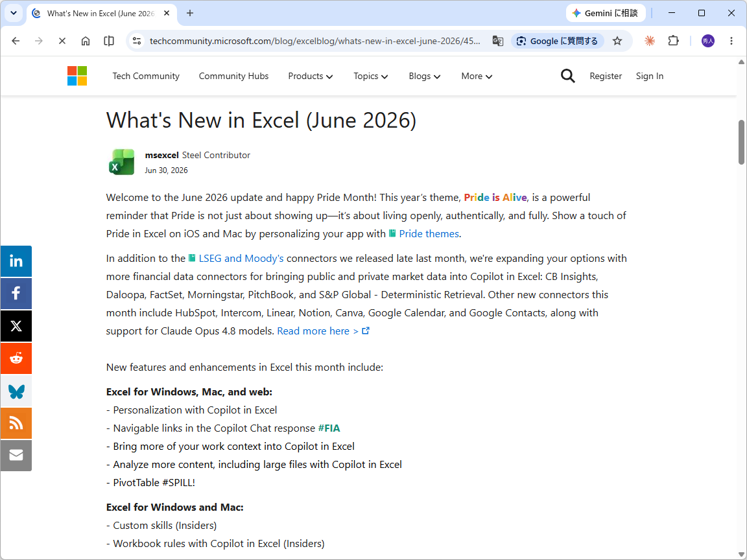
Task: Close the What's New in Excel tab
Action: tap(167, 14)
